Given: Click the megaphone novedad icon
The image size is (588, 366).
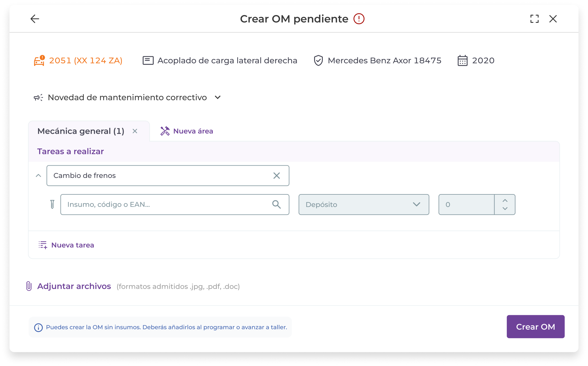Looking at the screenshot, I should pos(38,98).
